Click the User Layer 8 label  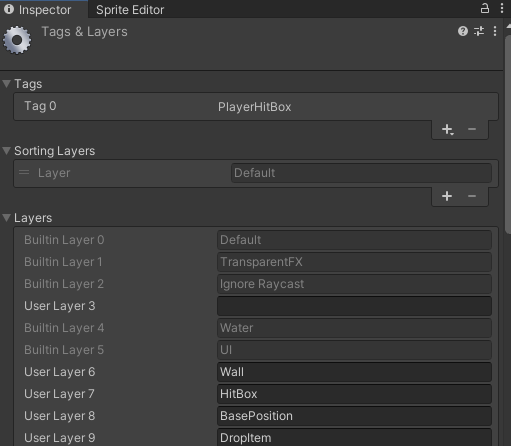(x=60, y=416)
